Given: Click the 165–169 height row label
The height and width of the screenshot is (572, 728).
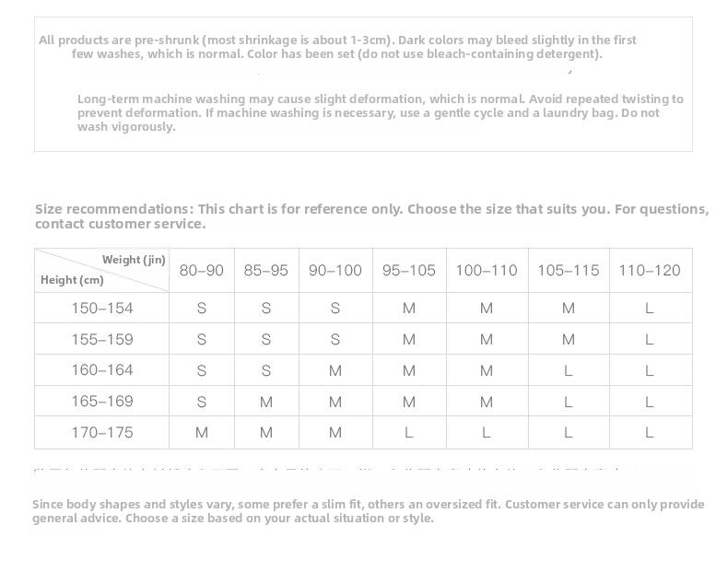Looking at the screenshot, I should [x=102, y=402].
